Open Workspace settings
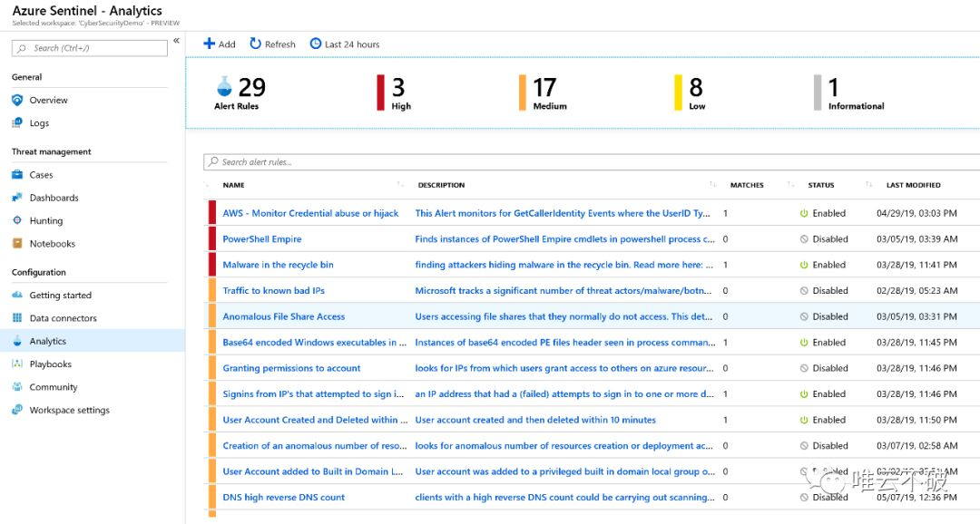The height and width of the screenshot is (524, 980). point(69,411)
